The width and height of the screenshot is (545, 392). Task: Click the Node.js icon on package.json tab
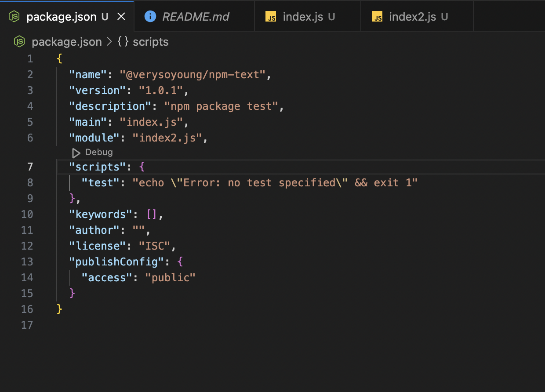tap(15, 17)
